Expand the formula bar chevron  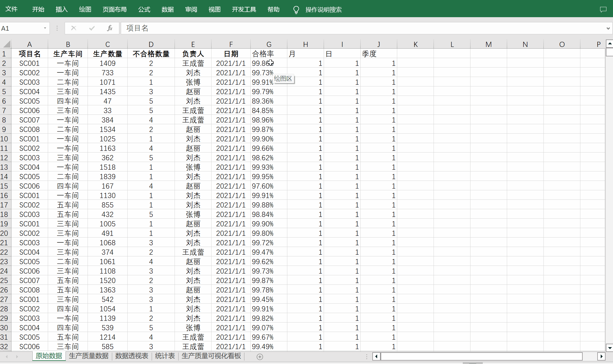(x=608, y=28)
